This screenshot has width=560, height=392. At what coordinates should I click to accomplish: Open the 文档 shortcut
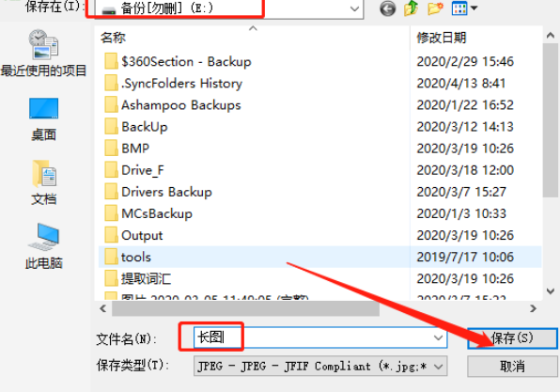pyautogui.click(x=43, y=183)
